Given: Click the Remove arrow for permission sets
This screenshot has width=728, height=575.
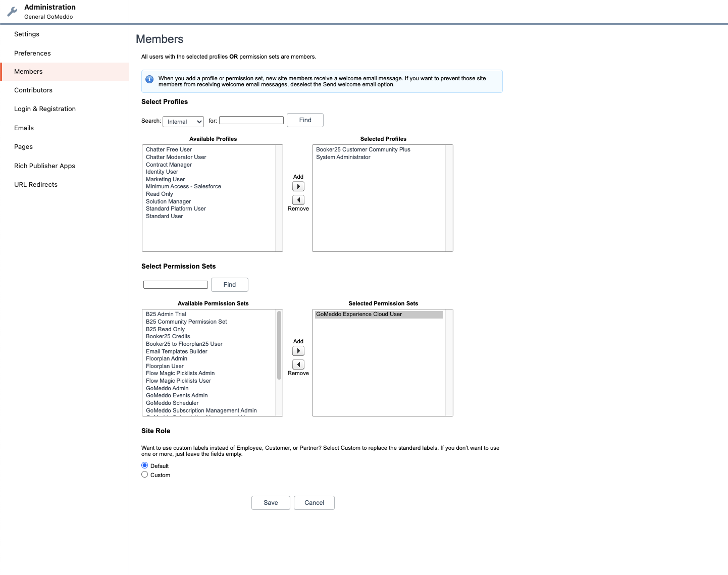Looking at the screenshot, I should (298, 364).
